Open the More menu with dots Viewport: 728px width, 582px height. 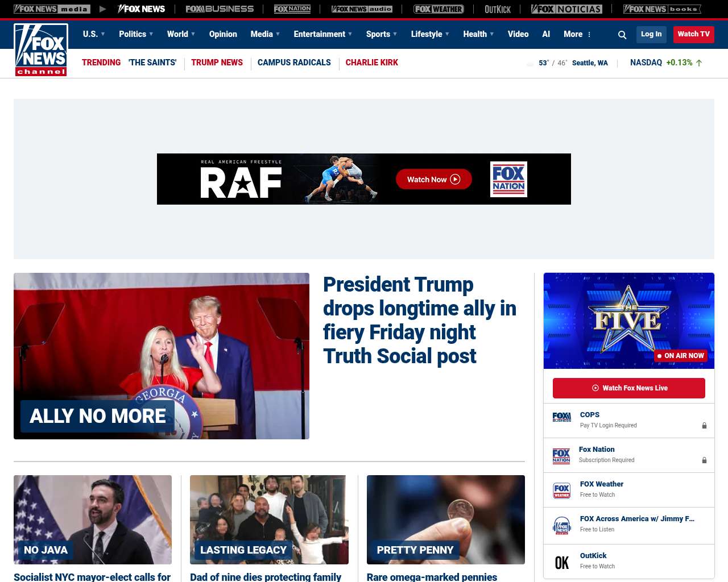point(577,34)
